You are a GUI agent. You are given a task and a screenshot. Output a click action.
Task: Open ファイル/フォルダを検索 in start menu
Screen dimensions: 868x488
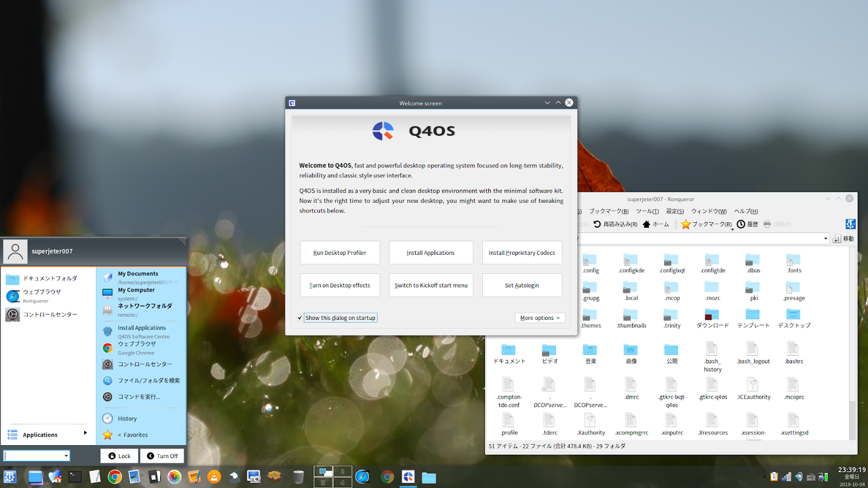point(142,381)
